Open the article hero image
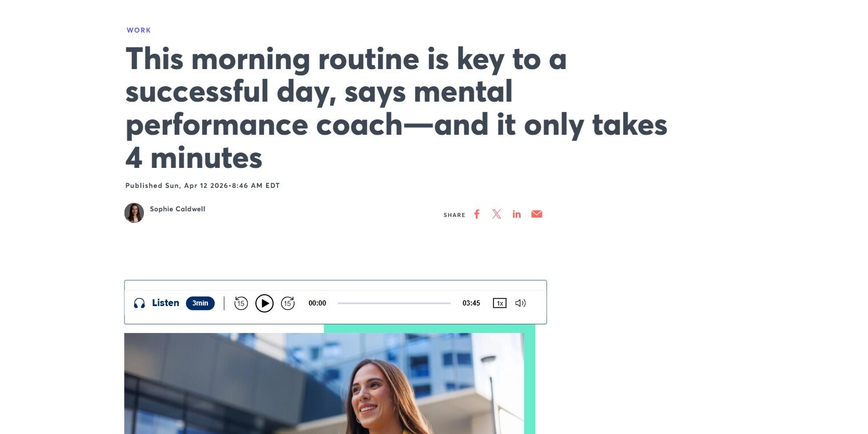Viewport: 868px width, 434px height. [x=324, y=384]
